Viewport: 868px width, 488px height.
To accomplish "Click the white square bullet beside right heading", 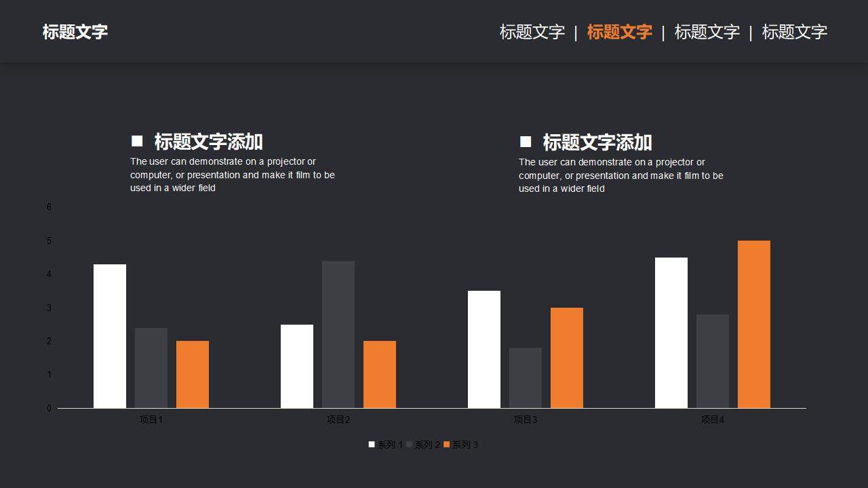I will coord(526,142).
